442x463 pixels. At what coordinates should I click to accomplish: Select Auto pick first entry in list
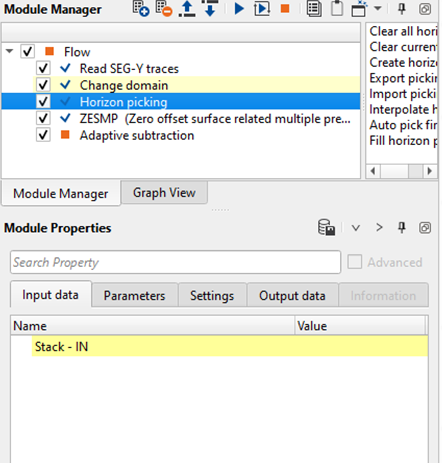pos(403,125)
